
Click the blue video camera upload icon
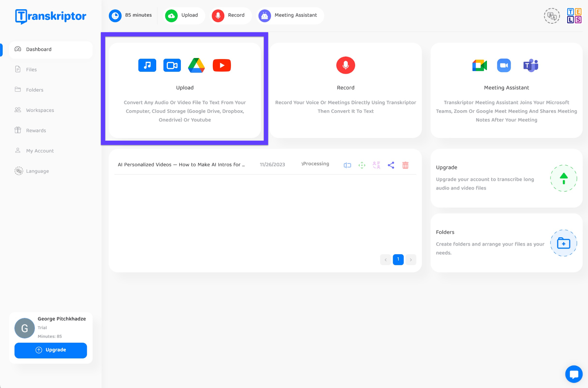click(172, 65)
